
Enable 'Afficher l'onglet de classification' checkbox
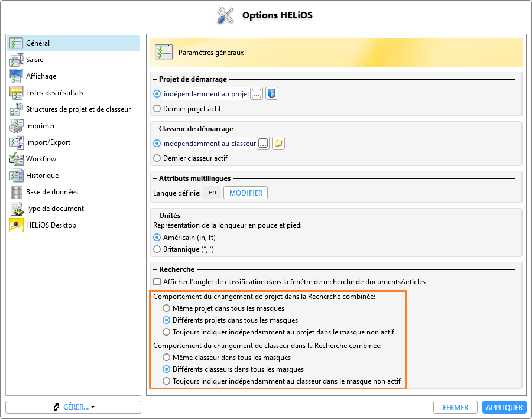pos(157,281)
